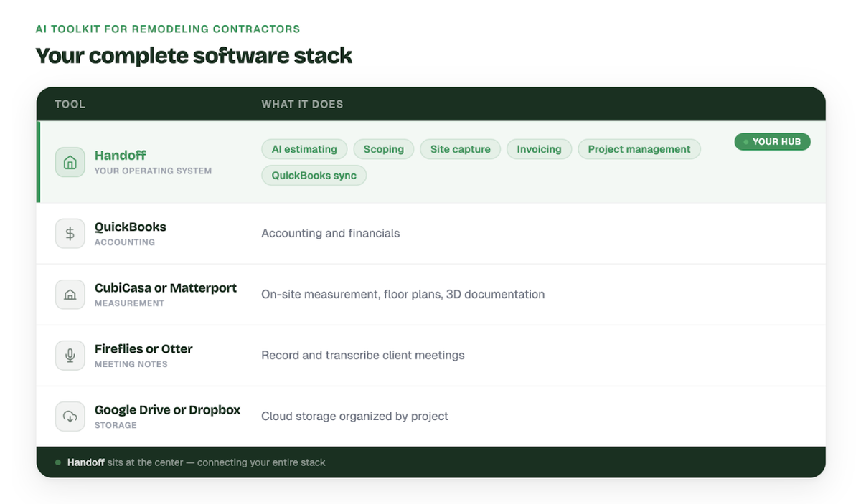Click the CubiCasa or Matterport title
Viewport: 861px width, 504px height.
(x=166, y=287)
